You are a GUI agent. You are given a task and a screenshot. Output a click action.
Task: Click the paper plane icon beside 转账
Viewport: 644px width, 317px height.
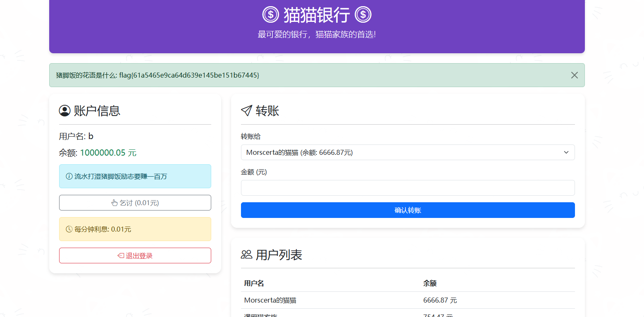pyautogui.click(x=246, y=111)
